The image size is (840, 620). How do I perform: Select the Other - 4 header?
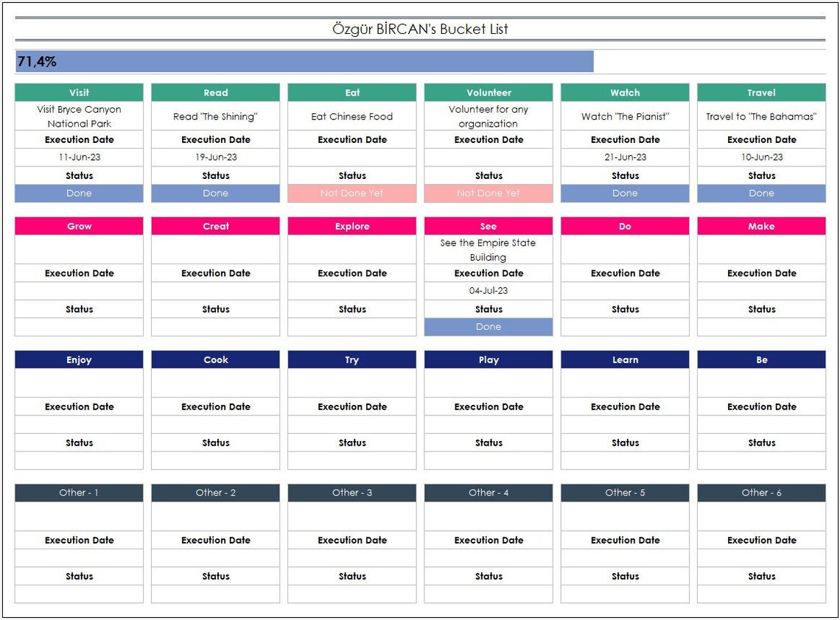point(488,493)
